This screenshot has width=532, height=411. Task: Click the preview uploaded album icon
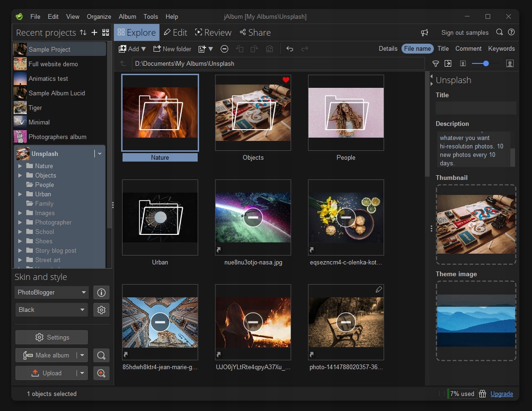point(101,373)
